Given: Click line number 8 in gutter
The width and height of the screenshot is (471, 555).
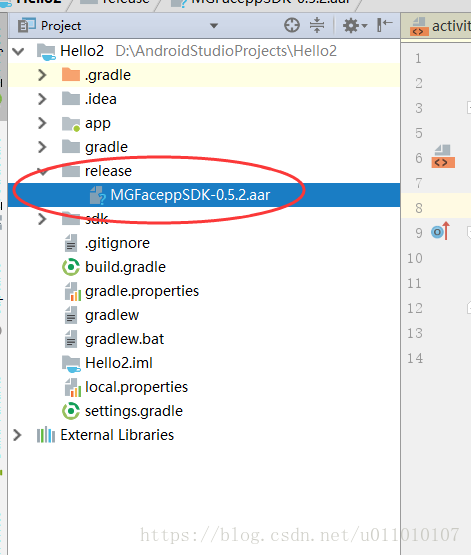Looking at the screenshot, I should 419,208.
